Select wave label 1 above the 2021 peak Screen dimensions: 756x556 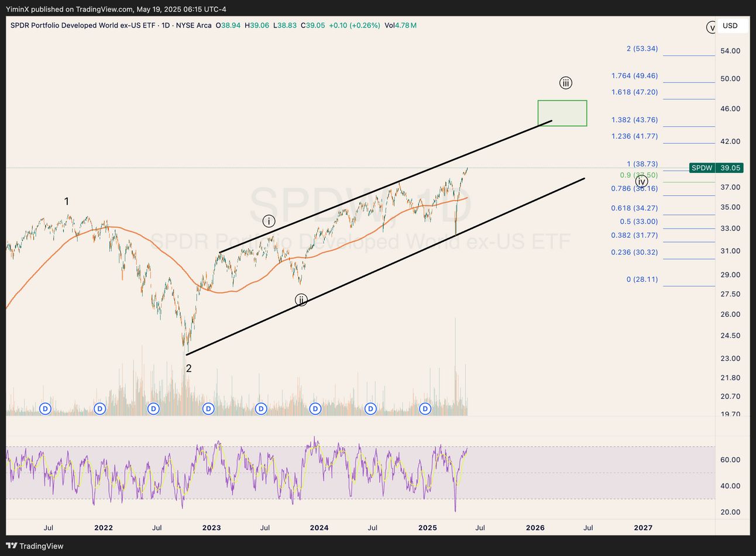[67, 202]
